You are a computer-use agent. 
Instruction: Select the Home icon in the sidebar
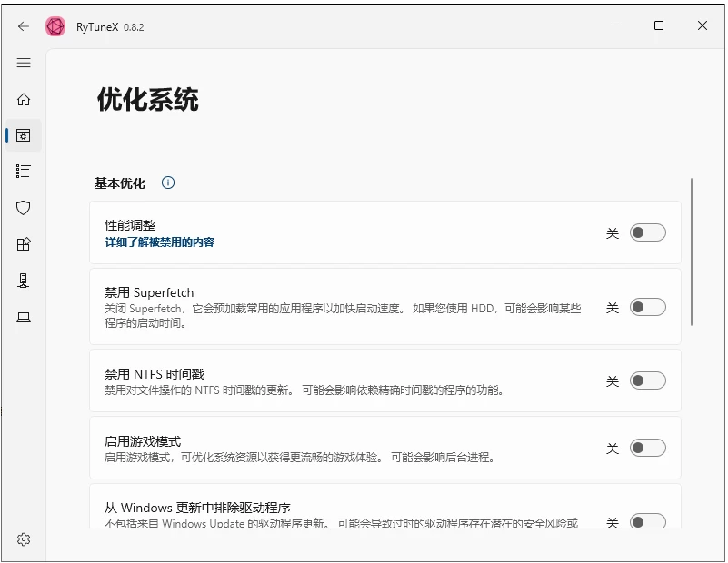pyautogui.click(x=24, y=99)
